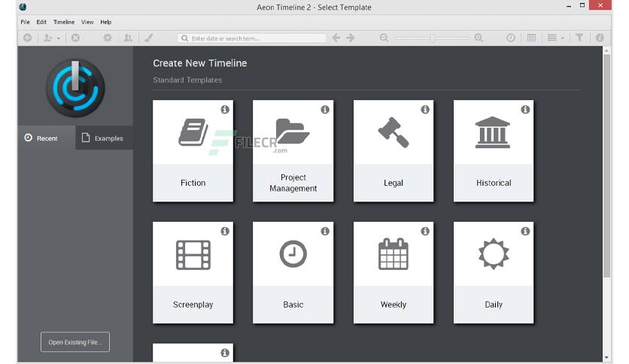
Task: Open the View menu
Action: 87,22
